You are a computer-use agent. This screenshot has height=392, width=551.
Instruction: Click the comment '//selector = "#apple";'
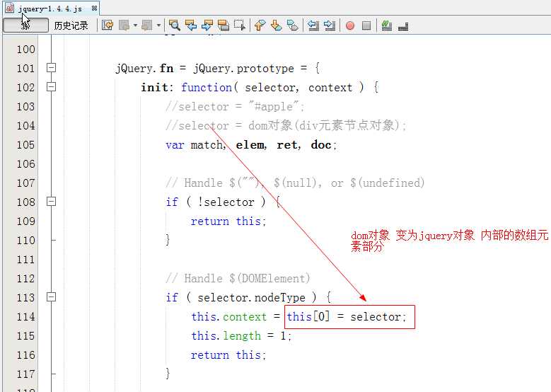point(235,106)
